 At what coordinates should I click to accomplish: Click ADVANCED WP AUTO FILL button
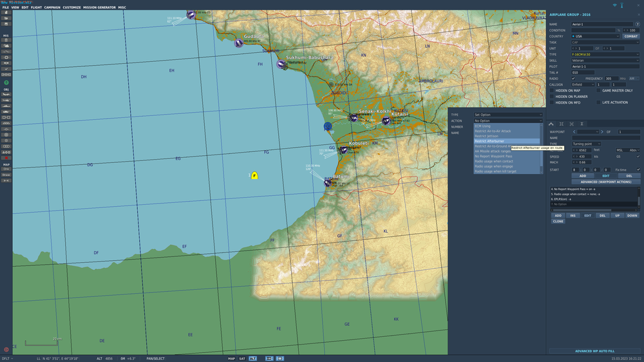click(x=594, y=351)
